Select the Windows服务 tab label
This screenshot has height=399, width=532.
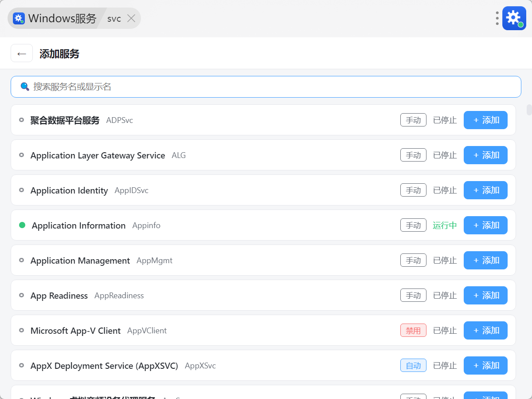(x=62, y=18)
